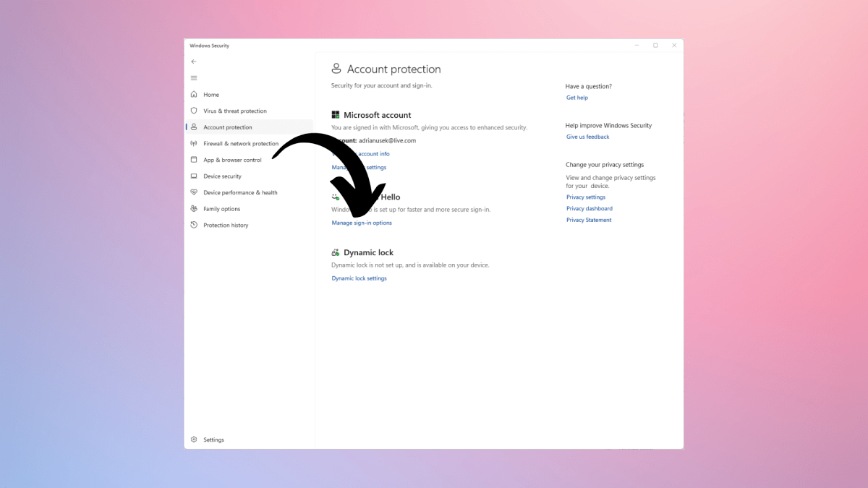Click the App & browser control window icon

tap(194, 160)
